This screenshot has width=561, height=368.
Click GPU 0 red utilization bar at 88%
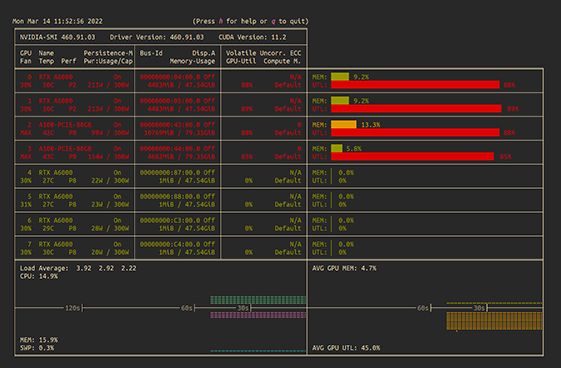point(415,85)
